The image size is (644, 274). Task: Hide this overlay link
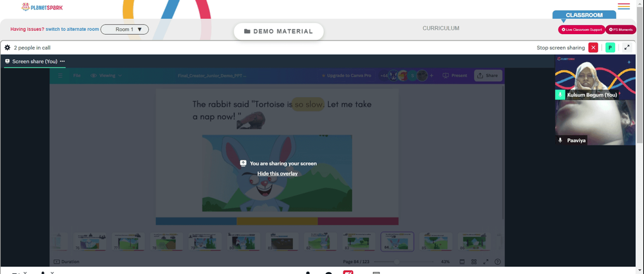coord(277,174)
